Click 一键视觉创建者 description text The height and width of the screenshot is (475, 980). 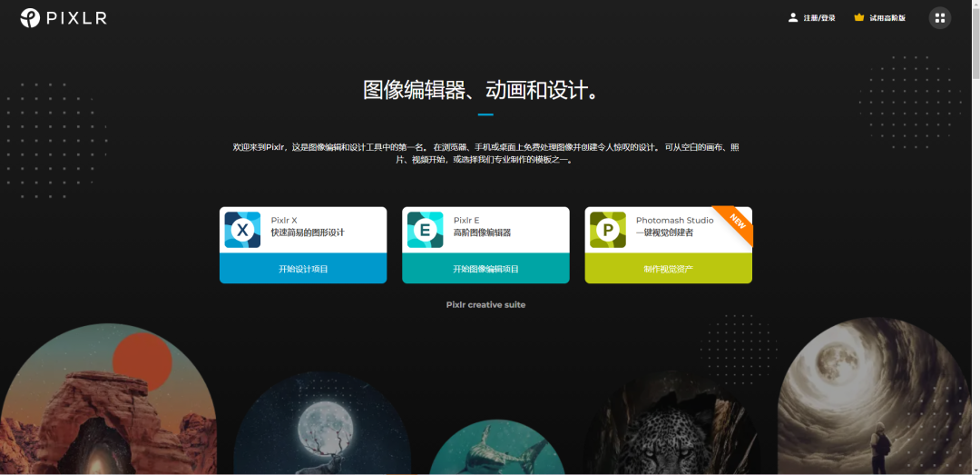click(664, 233)
